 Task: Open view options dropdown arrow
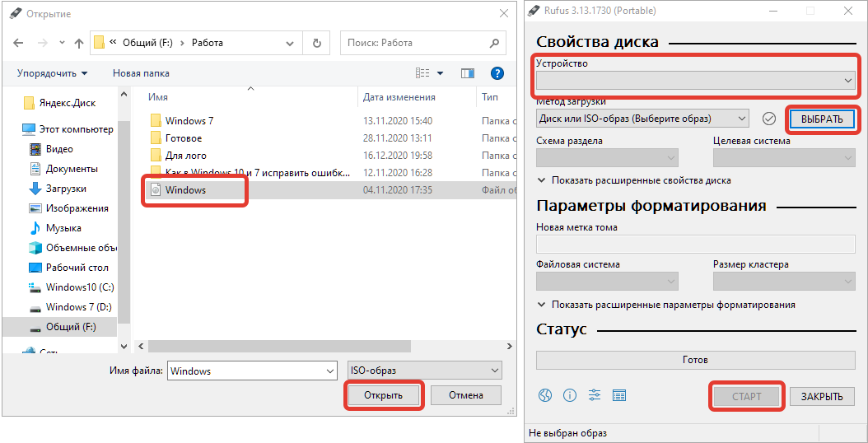(x=441, y=73)
